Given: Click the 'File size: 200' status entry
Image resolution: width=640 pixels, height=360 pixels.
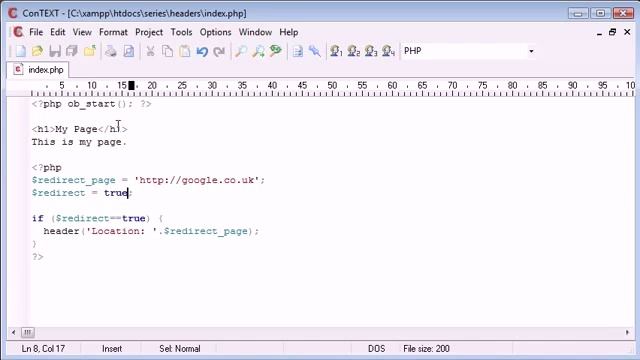Looking at the screenshot, I should click(426, 349).
